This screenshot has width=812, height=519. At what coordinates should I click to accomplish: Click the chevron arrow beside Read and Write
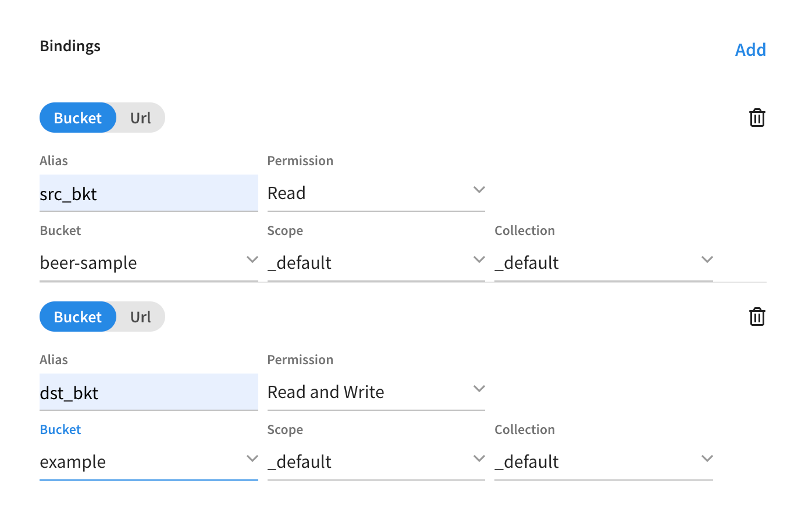479,389
